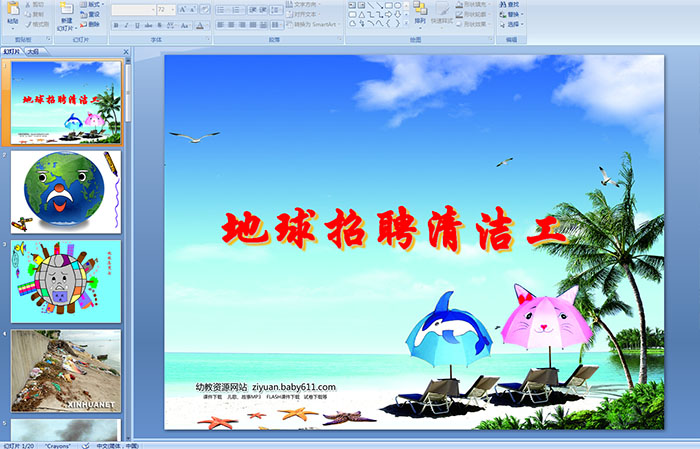Screen dimensions: 700x449
Task: Click the Delete (删除) slide button
Action: [90, 24]
